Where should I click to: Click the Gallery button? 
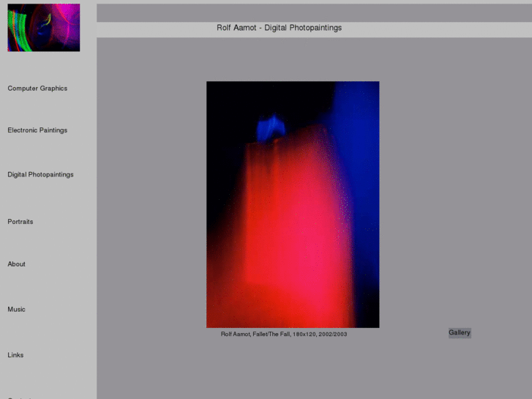tap(460, 333)
